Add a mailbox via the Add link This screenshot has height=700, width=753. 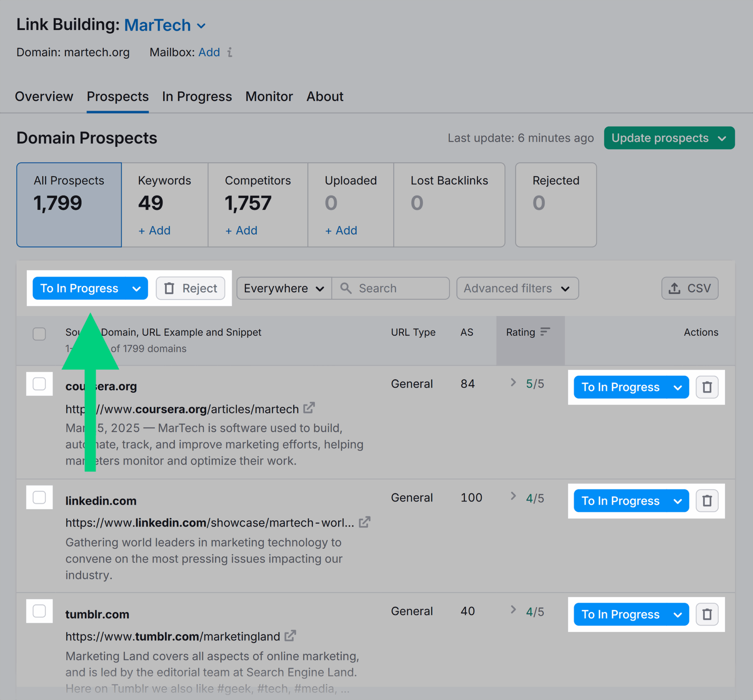(x=209, y=53)
